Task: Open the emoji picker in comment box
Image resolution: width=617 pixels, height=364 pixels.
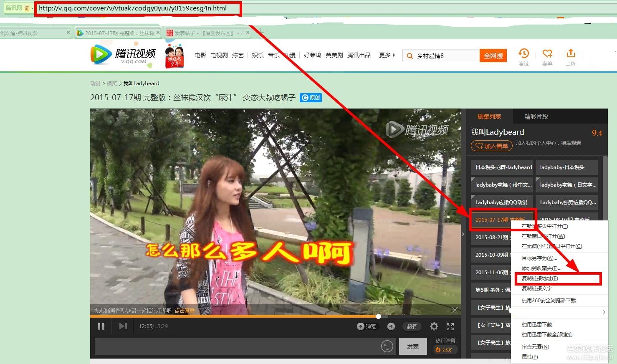Action: tap(387, 346)
